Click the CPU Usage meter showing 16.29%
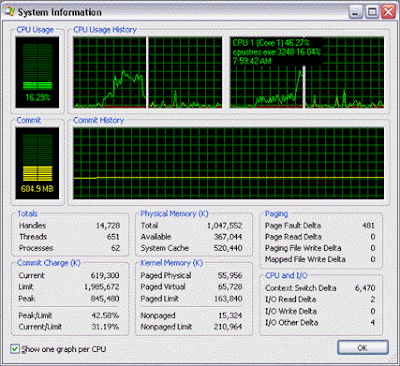This screenshot has height=366, width=400. click(37, 72)
